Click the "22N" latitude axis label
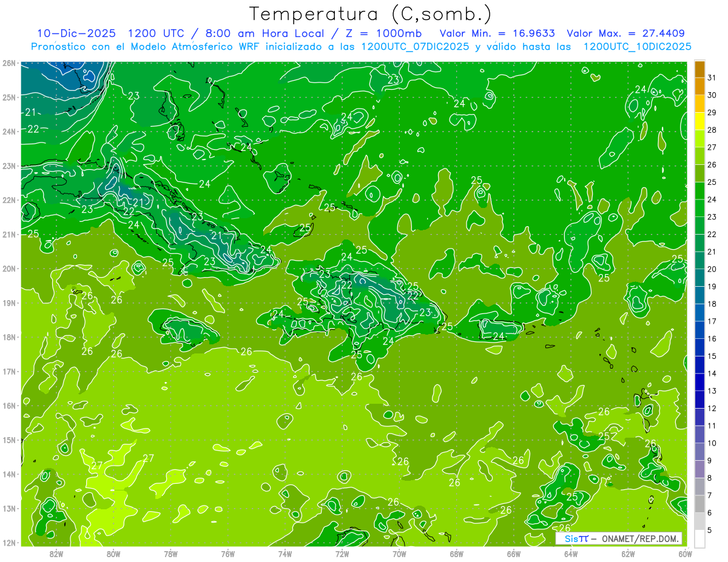This screenshot has width=728, height=562. 8,200
